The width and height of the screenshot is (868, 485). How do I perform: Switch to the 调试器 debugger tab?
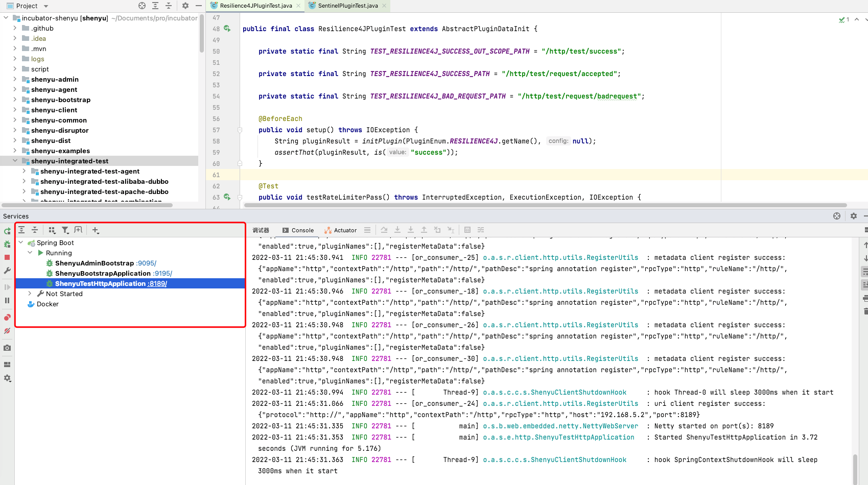[x=261, y=230]
